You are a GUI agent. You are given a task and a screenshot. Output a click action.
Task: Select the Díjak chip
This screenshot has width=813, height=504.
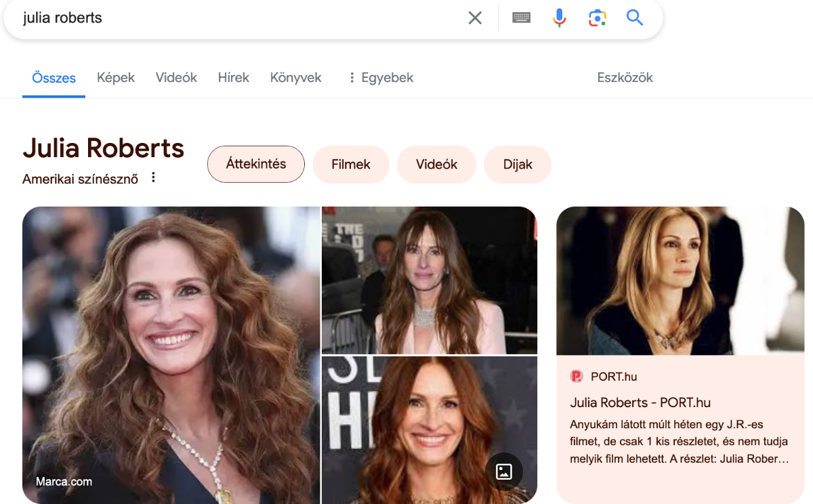[x=518, y=165]
